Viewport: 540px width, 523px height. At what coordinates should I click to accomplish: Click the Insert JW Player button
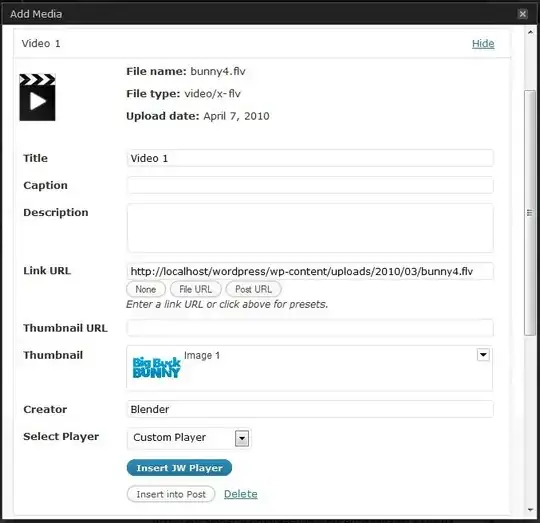(x=179, y=468)
